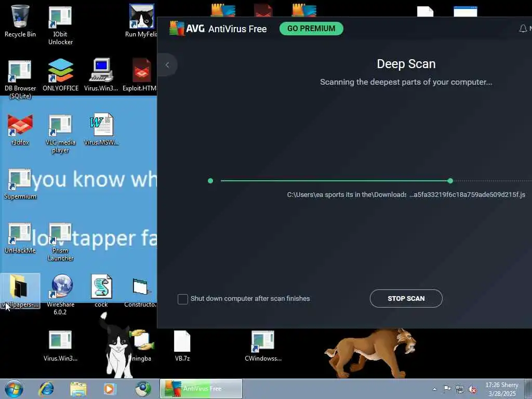
Task: Open DB Browser (SQLite) shortcut
Action: (x=20, y=79)
